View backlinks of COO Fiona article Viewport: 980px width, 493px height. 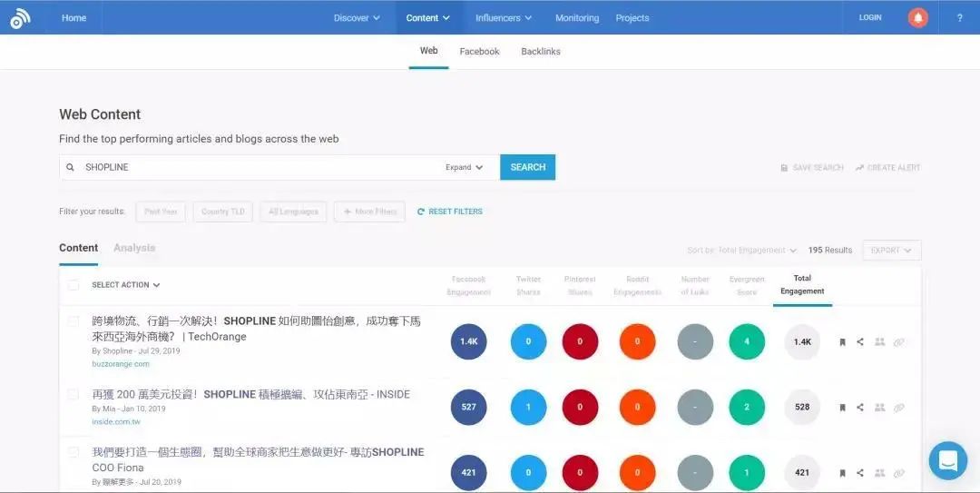click(x=898, y=473)
